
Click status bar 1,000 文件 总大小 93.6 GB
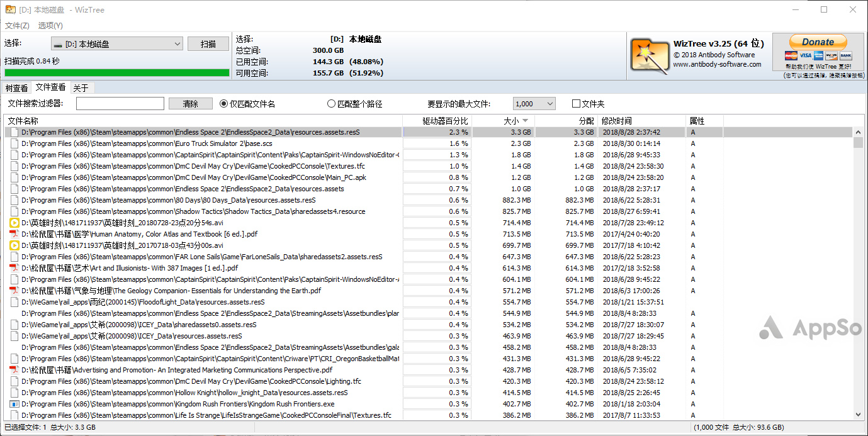click(740, 427)
